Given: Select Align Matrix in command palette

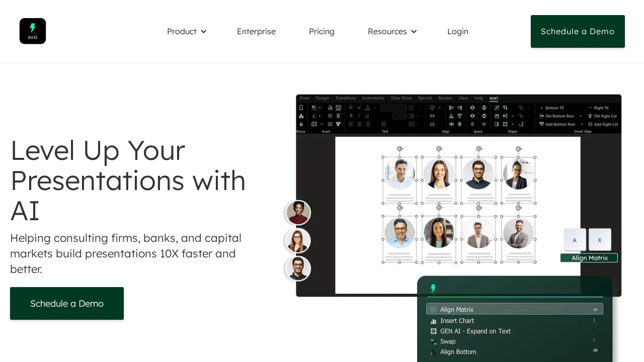Looking at the screenshot, I should (x=514, y=309).
